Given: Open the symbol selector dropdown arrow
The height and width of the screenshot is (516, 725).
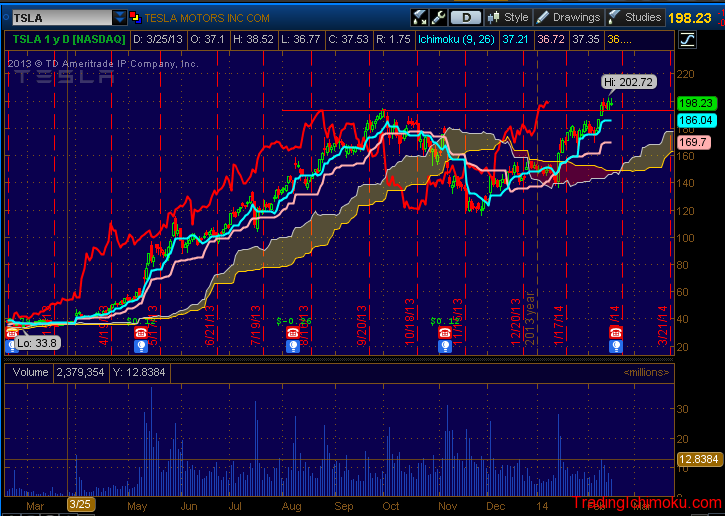Looking at the screenshot, I should coord(120,18).
